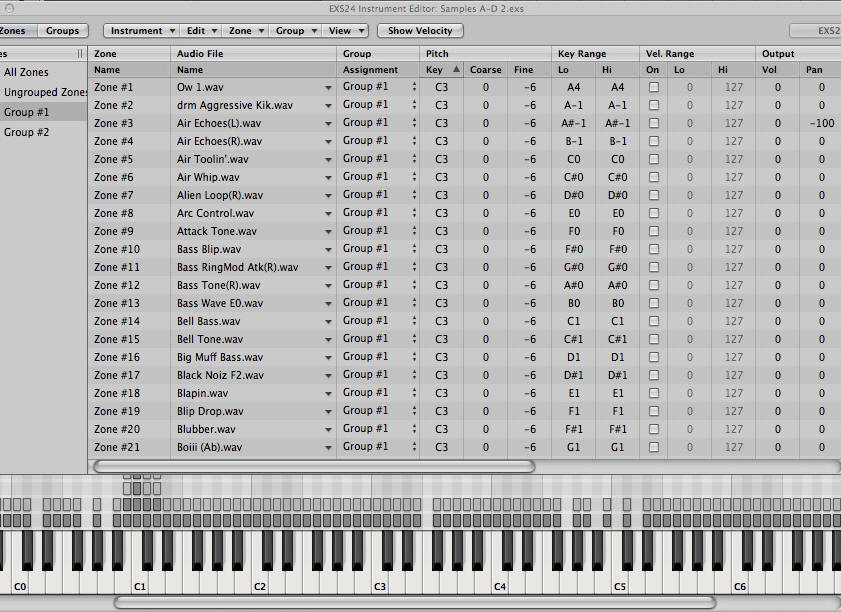The height and width of the screenshot is (612, 841).
Task: Open group assignment stepper for Zone #7
Action: [x=414, y=195]
